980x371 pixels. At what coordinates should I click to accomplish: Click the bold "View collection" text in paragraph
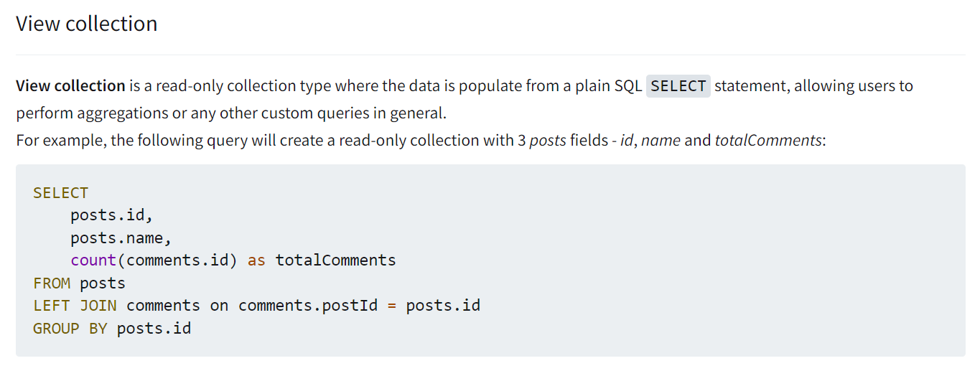(x=70, y=86)
